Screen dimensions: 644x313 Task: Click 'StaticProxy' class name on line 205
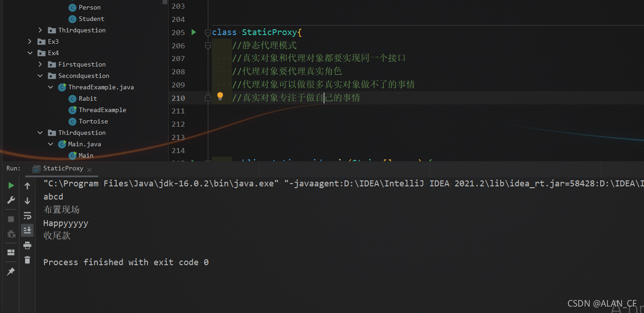click(x=269, y=32)
